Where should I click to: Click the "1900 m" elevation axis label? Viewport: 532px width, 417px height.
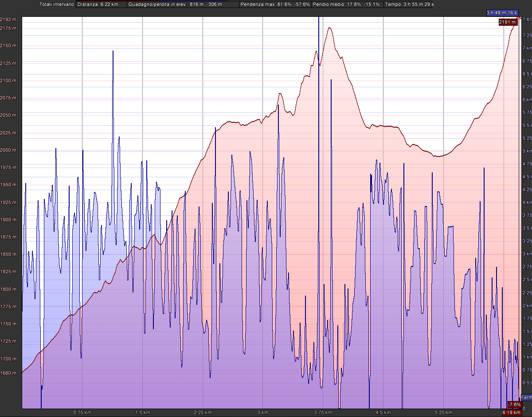[8, 220]
